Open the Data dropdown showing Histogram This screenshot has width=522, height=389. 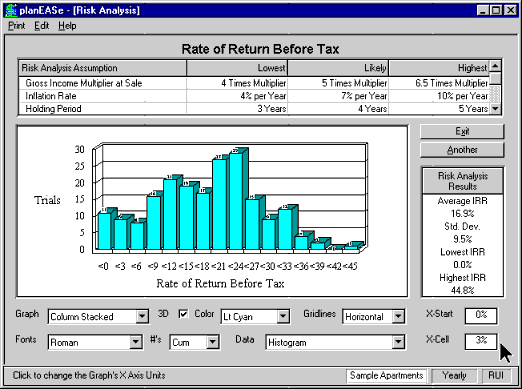(398, 342)
